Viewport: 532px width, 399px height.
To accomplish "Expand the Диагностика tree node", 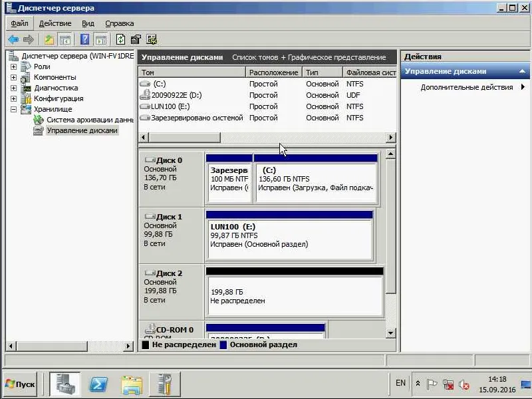I will (x=13, y=88).
